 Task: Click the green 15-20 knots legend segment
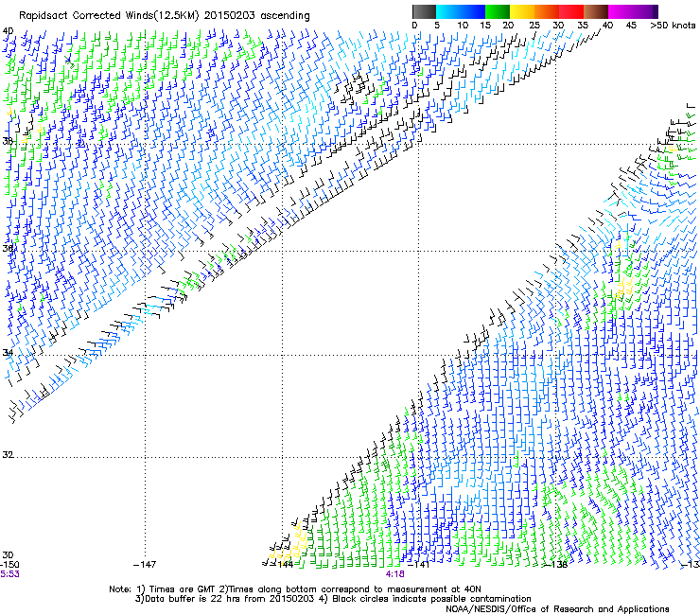pyautogui.click(x=498, y=11)
